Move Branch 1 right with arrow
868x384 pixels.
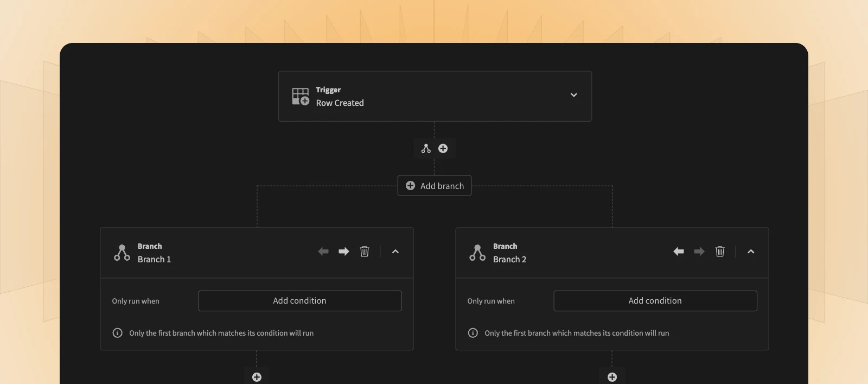click(x=344, y=251)
